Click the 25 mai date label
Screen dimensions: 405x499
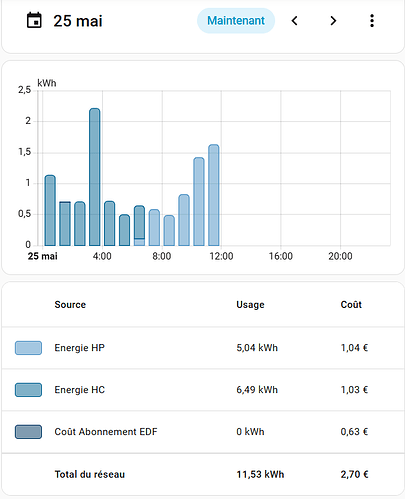tap(78, 21)
